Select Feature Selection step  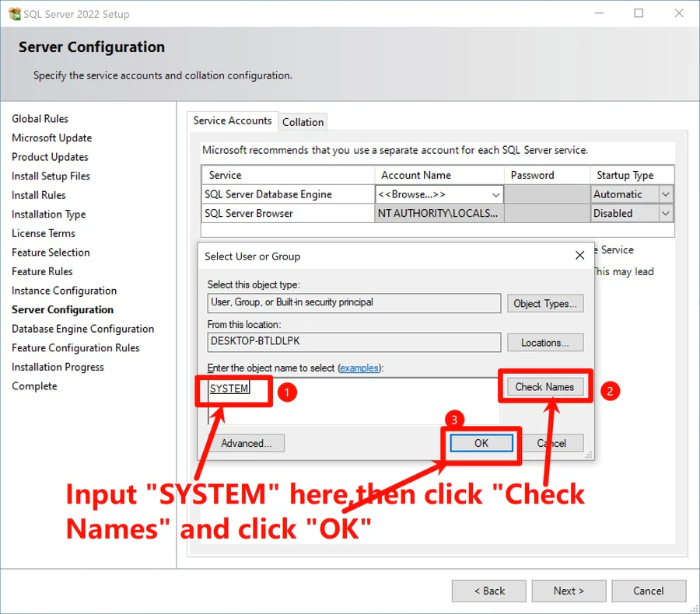click(x=51, y=253)
